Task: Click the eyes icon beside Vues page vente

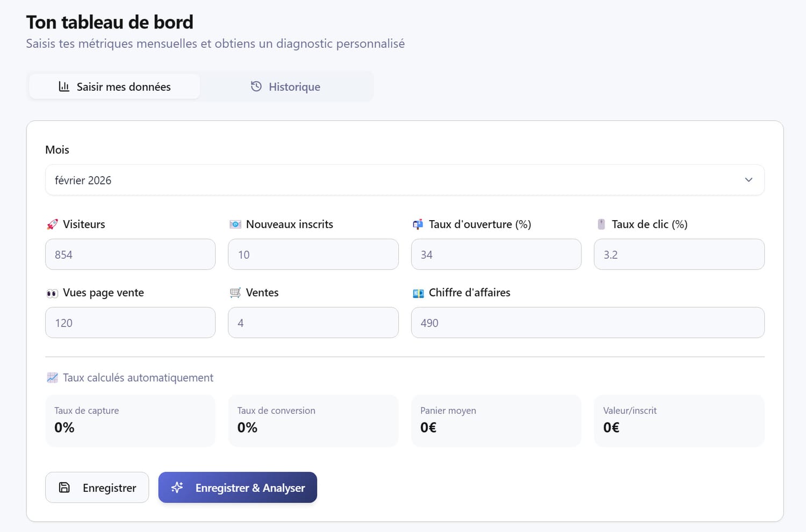Action: [x=52, y=293]
